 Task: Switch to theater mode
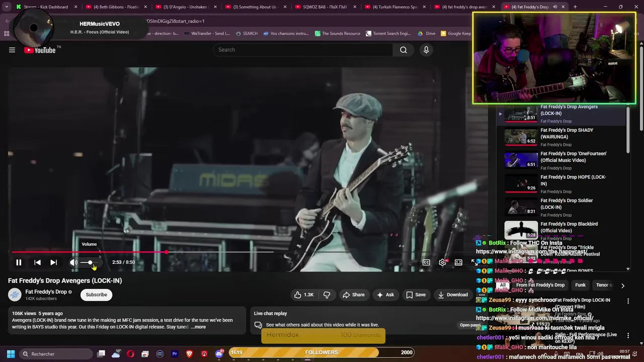pyautogui.click(x=458, y=262)
